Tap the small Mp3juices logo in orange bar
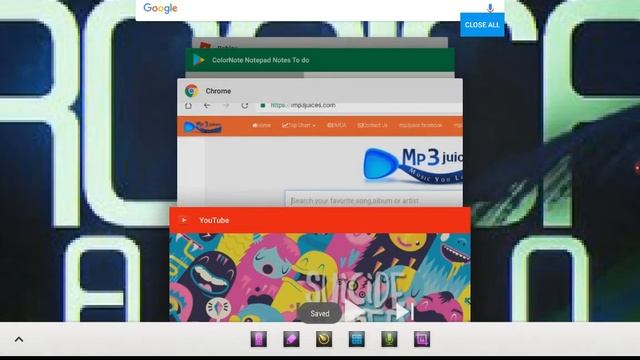Screen dimensions: 640x360 [x=203, y=127]
